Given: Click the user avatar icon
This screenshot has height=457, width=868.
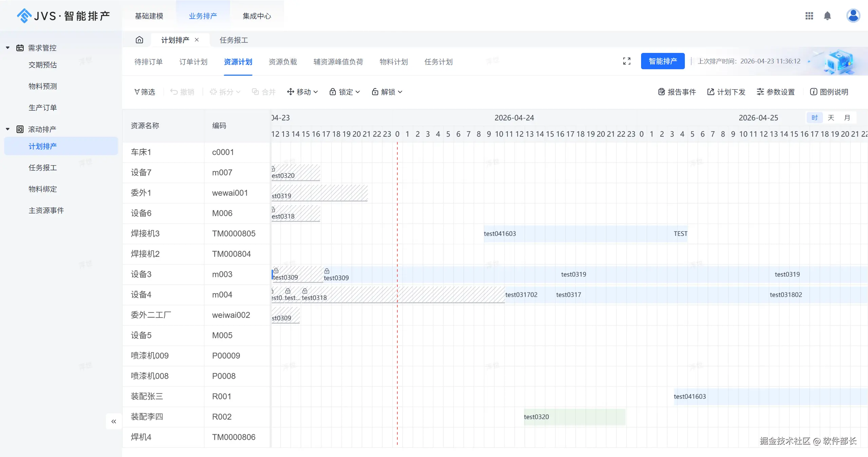Looking at the screenshot, I should [x=853, y=16].
